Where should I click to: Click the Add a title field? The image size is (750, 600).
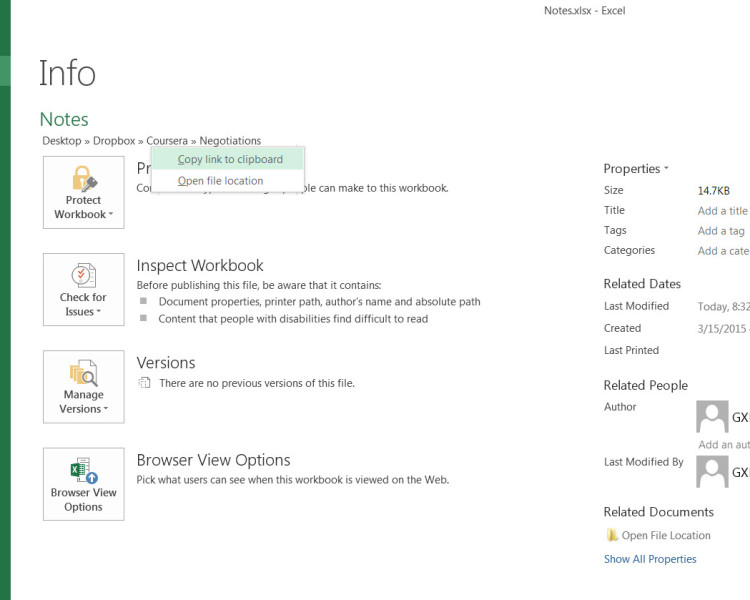point(722,211)
